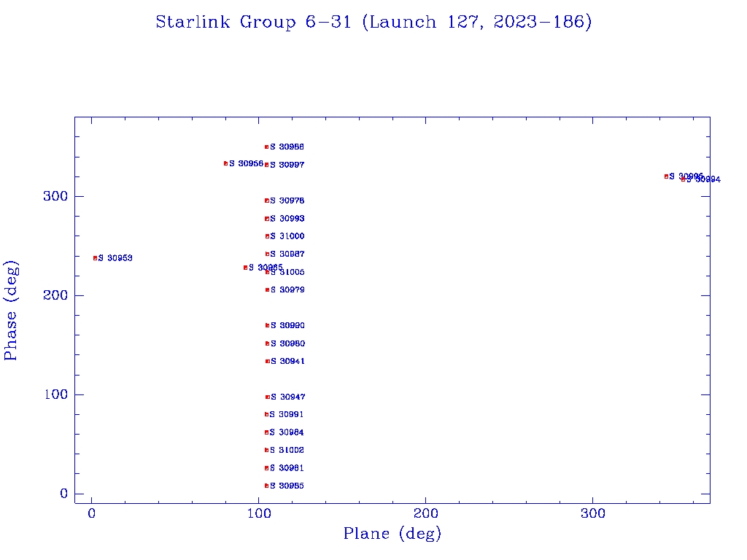Viewport: 747px width, 560px height.
Task: Select the S 30997 satellite label
Action: [287, 165]
